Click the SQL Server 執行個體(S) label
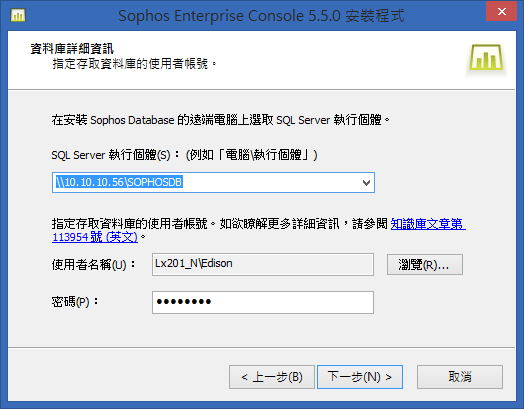 pyautogui.click(x=111, y=155)
